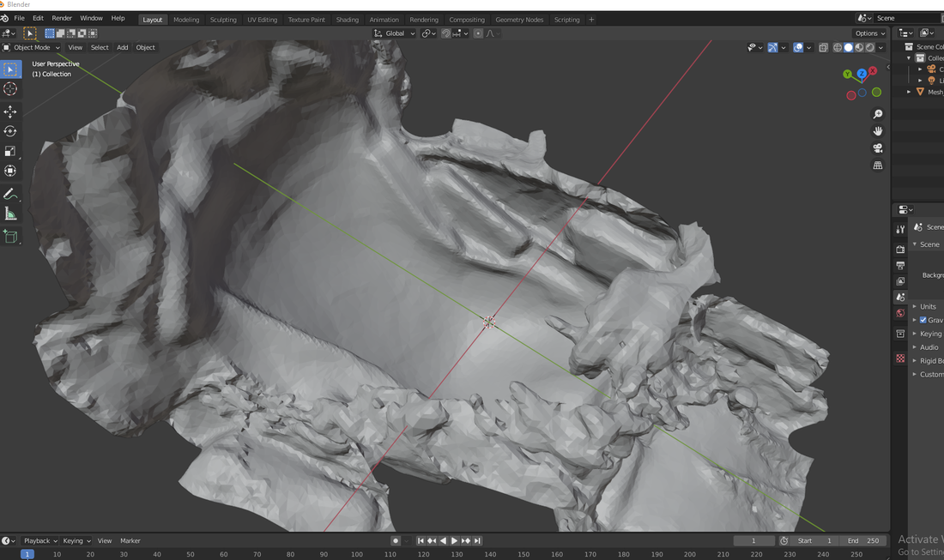
Task: Click the Start frame field
Action: pos(815,541)
